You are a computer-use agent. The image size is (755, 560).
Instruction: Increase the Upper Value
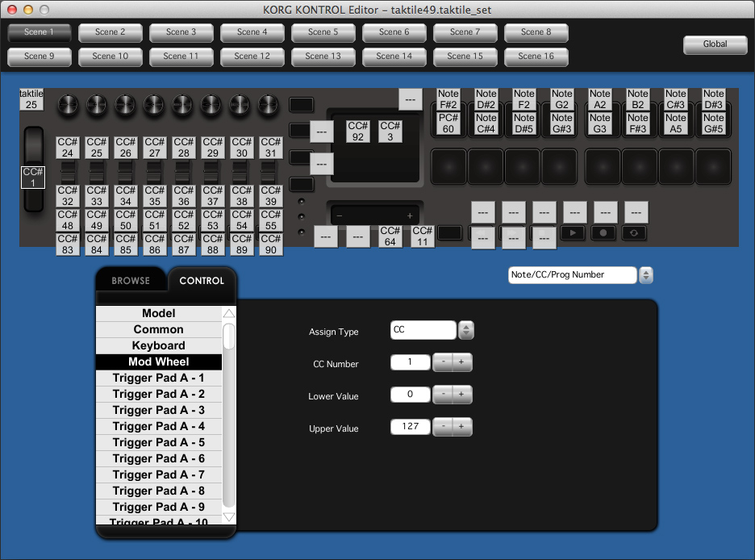point(461,427)
